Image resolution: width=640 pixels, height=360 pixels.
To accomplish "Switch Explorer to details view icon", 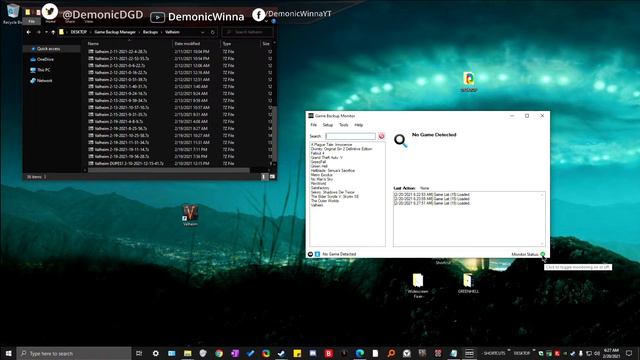I will [264, 177].
